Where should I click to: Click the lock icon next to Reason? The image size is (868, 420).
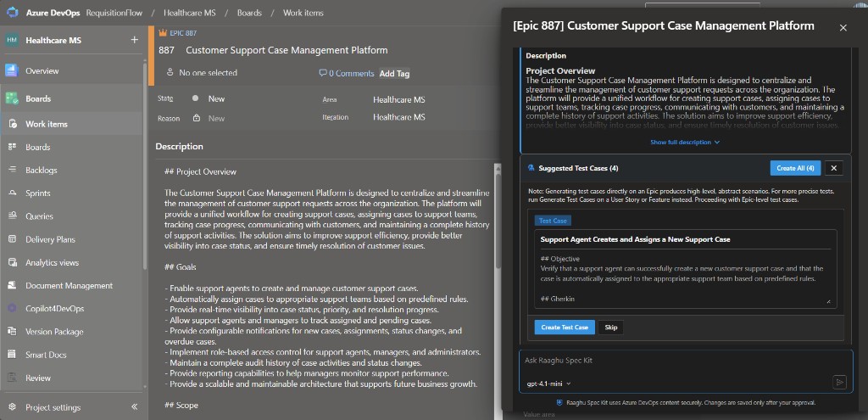[x=196, y=118]
